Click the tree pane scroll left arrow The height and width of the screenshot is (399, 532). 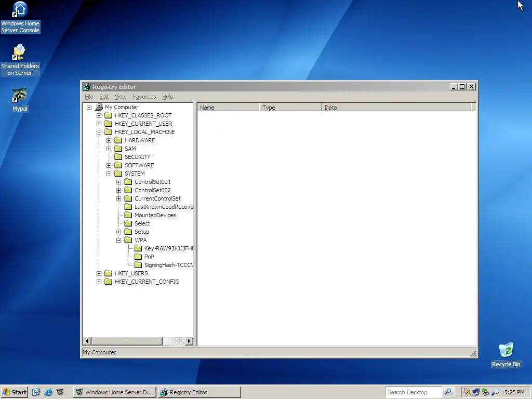(x=87, y=341)
